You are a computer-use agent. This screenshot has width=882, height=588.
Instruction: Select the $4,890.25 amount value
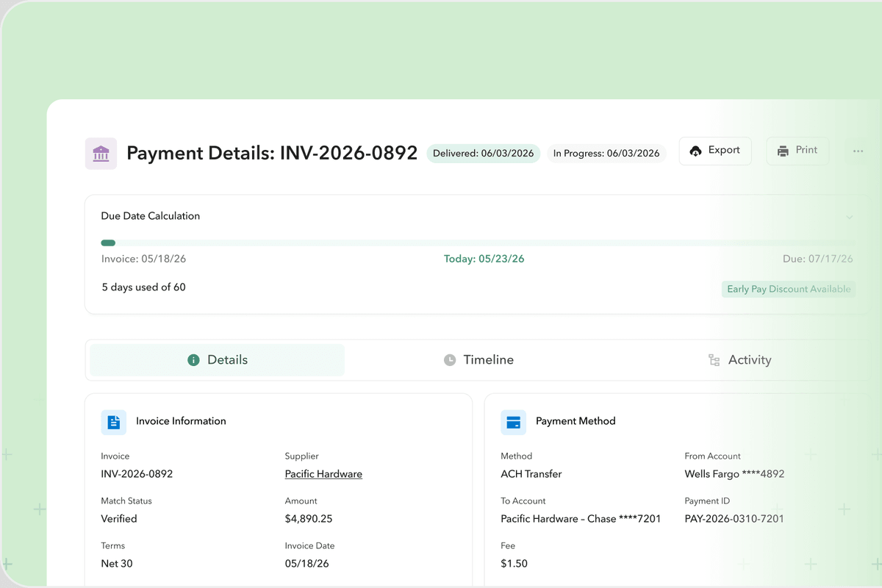point(309,519)
